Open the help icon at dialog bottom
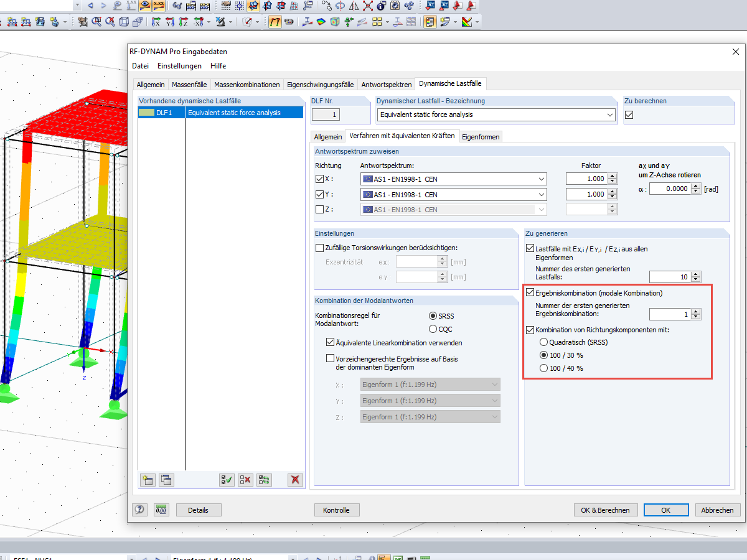 [140, 510]
